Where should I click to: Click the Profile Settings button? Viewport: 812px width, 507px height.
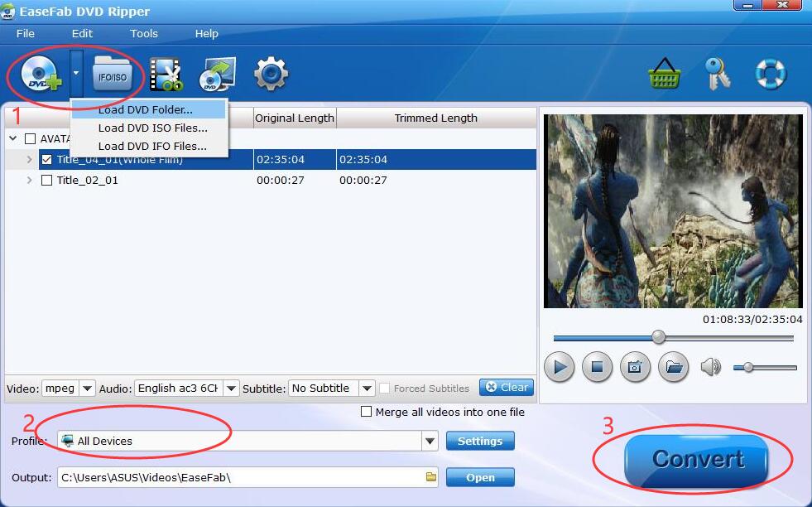(x=480, y=442)
